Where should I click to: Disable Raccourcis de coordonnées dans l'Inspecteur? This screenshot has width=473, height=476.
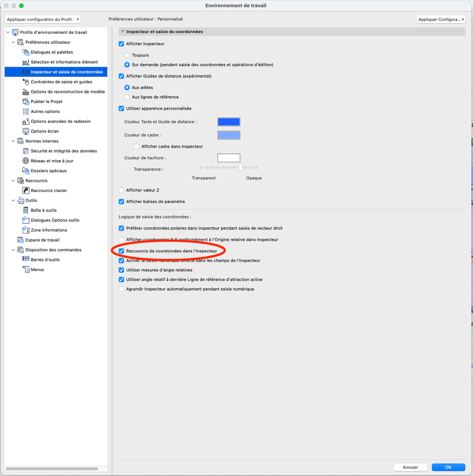pos(121,251)
